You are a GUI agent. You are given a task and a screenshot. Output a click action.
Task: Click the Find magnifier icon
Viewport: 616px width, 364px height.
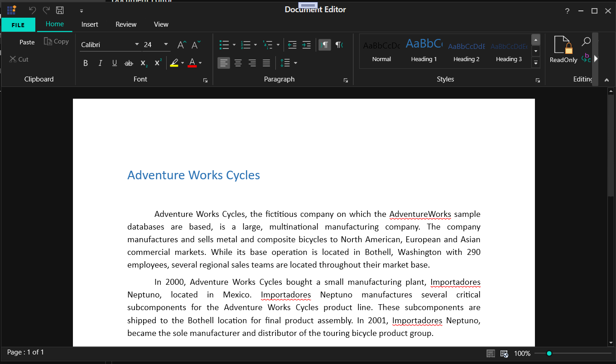pyautogui.click(x=586, y=42)
